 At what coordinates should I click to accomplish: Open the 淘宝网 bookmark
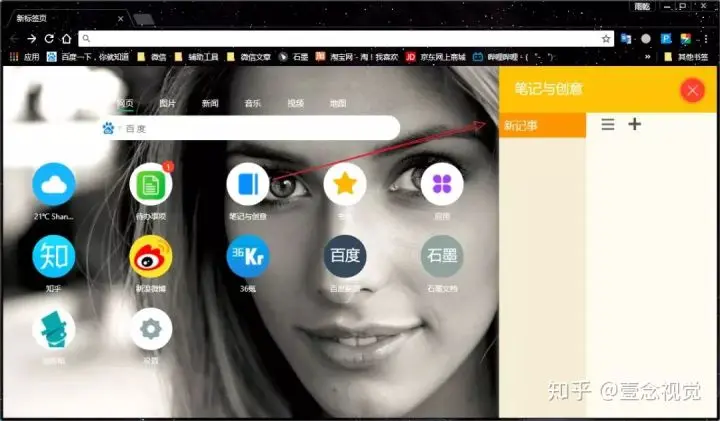tap(357, 57)
